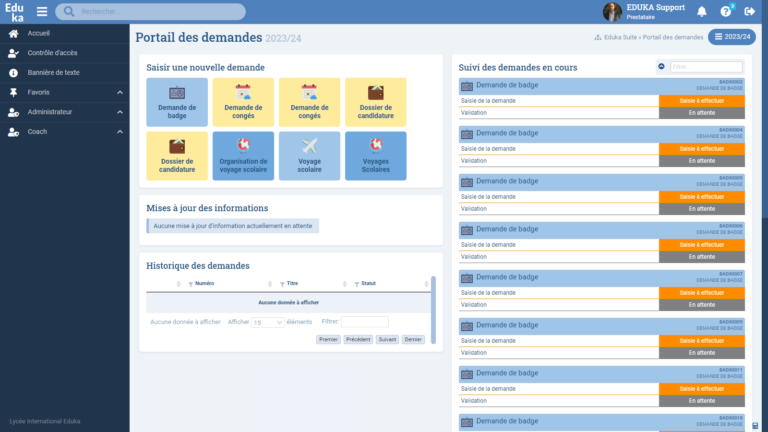Click the Aucune mise à jour information notice
This screenshot has height=432, width=768.
point(233,226)
